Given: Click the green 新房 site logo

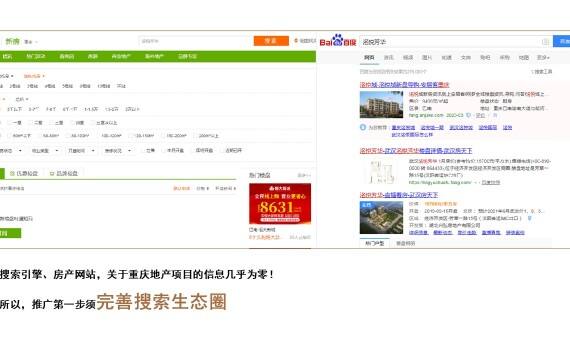Looking at the screenshot, I should pos(12,41).
